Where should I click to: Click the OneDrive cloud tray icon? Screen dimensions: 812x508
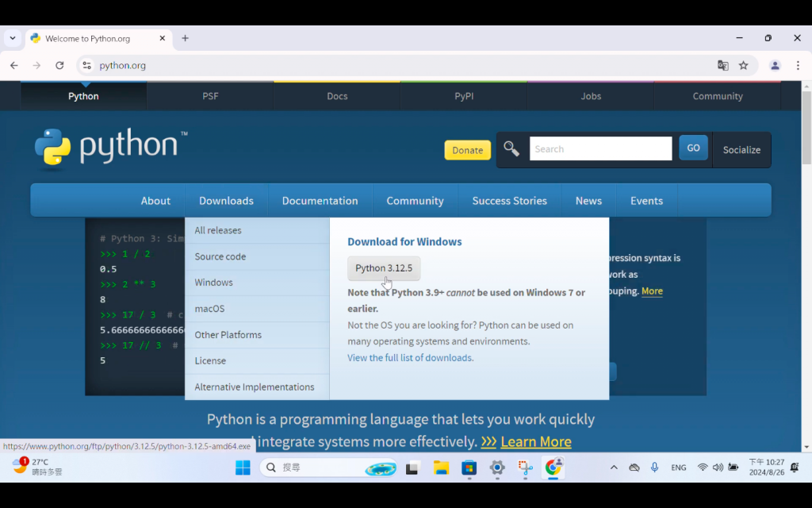tap(634, 468)
